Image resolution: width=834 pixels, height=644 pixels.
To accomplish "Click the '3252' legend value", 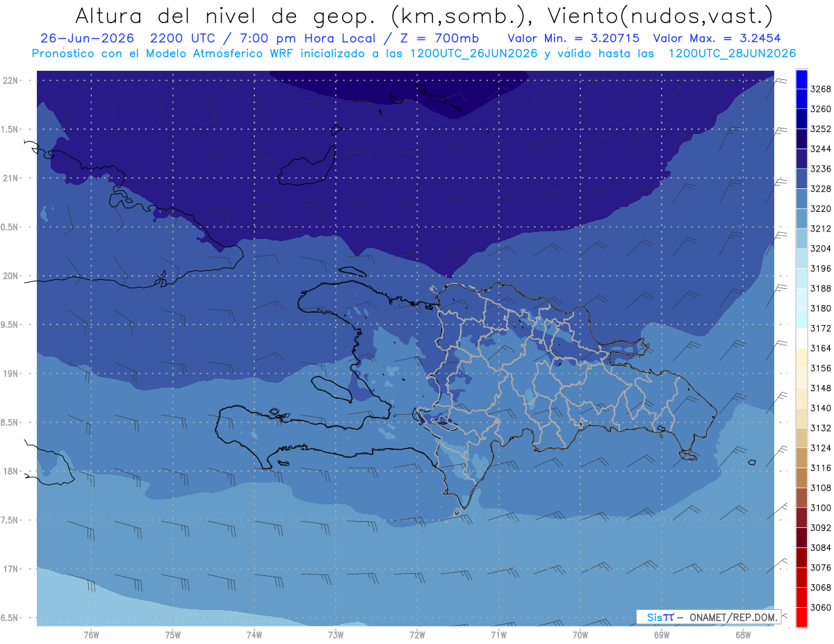I will [821, 129].
